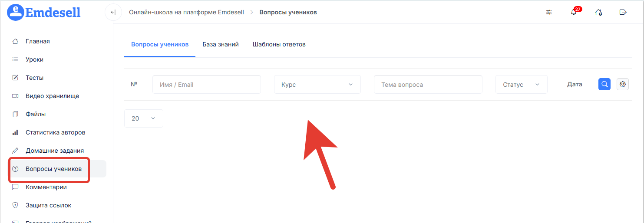Viewport: 644px width, 223px height.
Task: Open table settings gear icon
Action: [x=623, y=84]
